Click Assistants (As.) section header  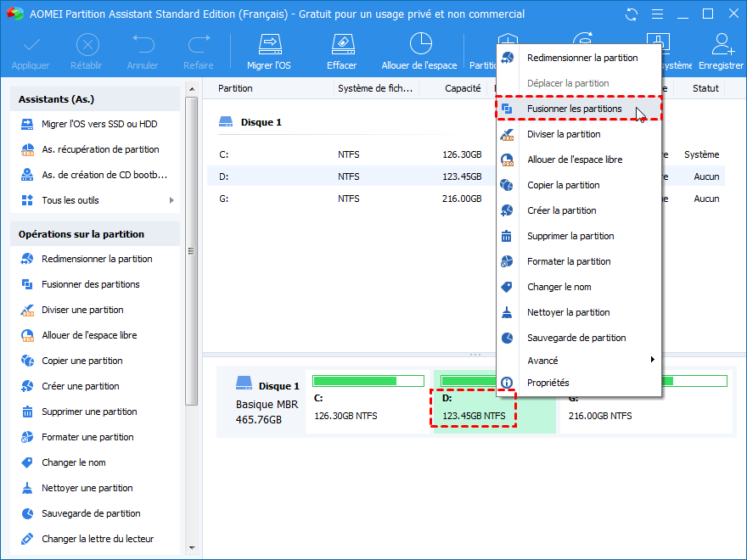click(x=95, y=99)
